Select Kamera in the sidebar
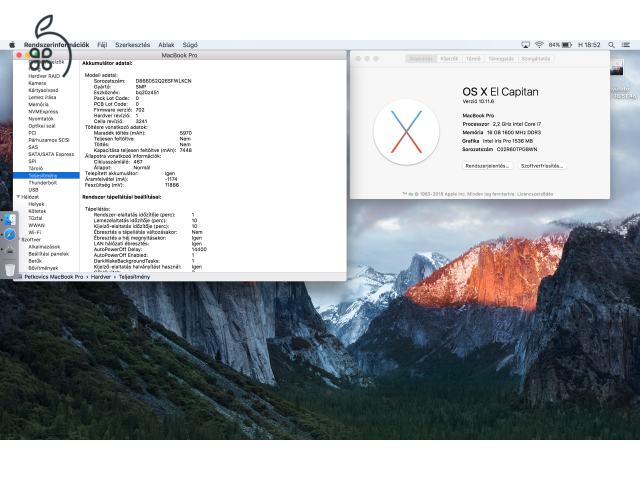 (x=37, y=83)
